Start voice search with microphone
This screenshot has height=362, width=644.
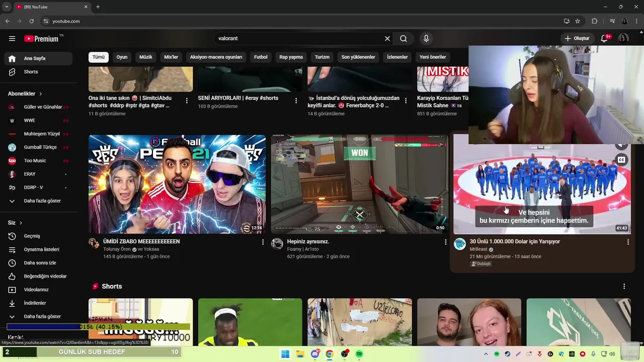[426, 39]
